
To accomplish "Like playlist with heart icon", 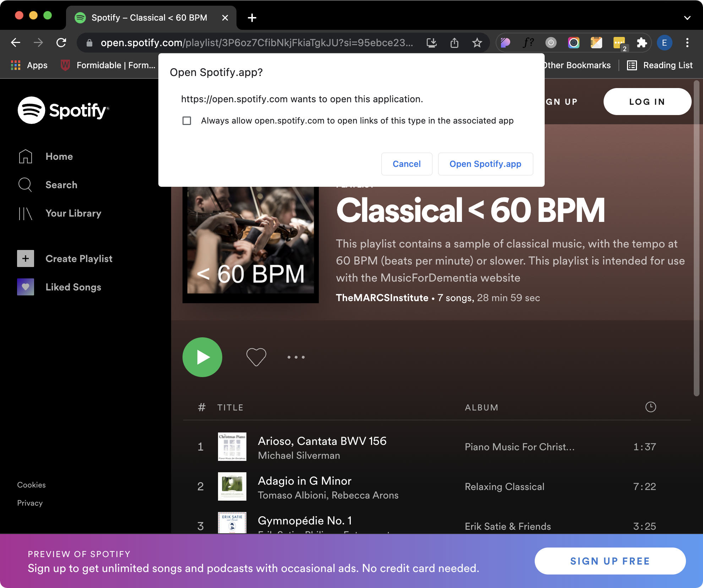I will pyautogui.click(x=256, y=357).
